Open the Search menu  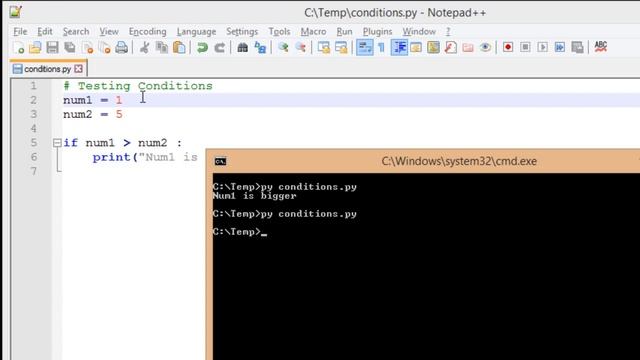point(76,31)
